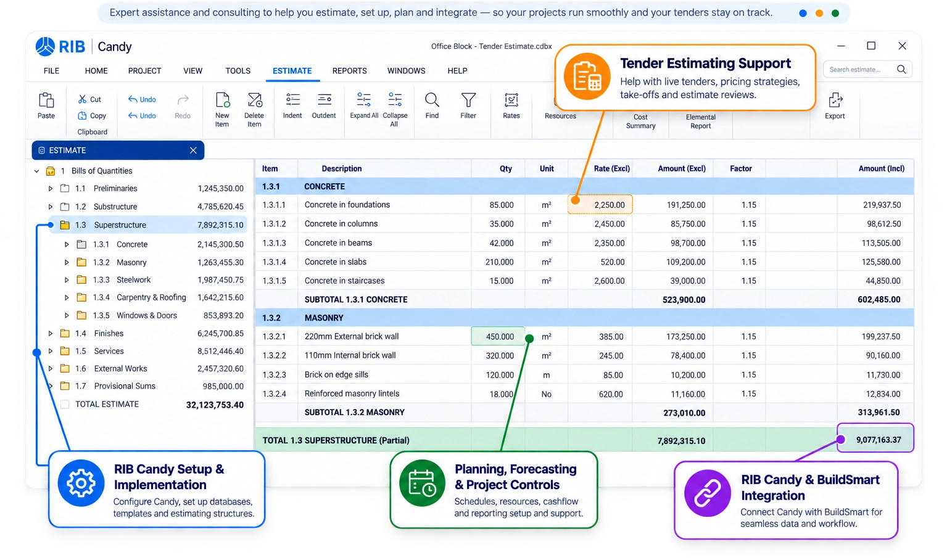Click the Rate (Excl) column header
The width and height of the screenshot is (947, 560).
click(612, 168)
